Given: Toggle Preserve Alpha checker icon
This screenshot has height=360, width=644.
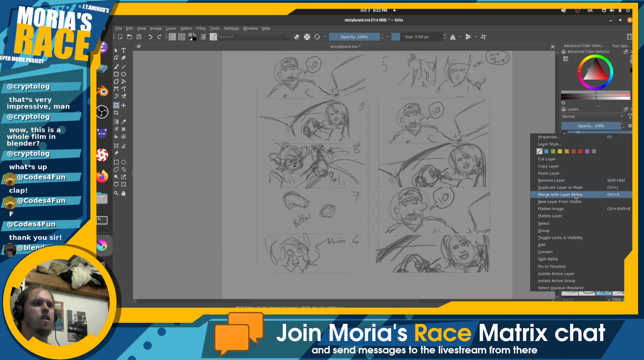Looking at the screenshot, I should click(x=307, y=37).
